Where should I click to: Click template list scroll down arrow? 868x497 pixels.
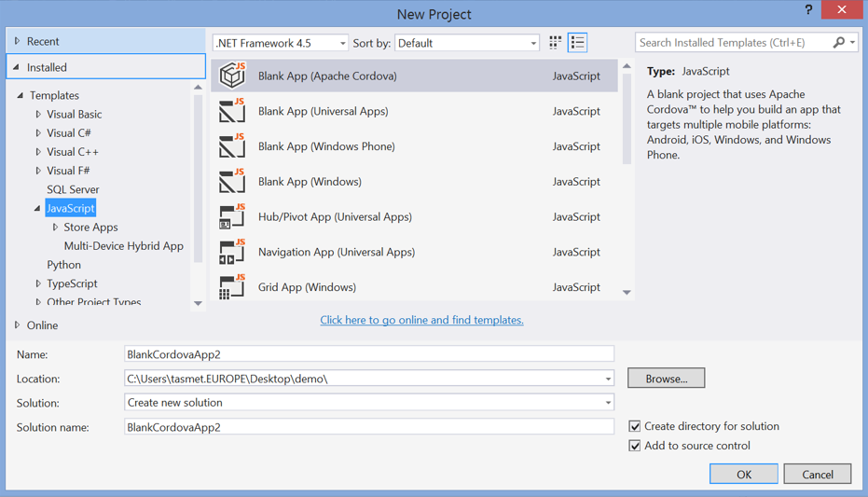coord(627,292)
